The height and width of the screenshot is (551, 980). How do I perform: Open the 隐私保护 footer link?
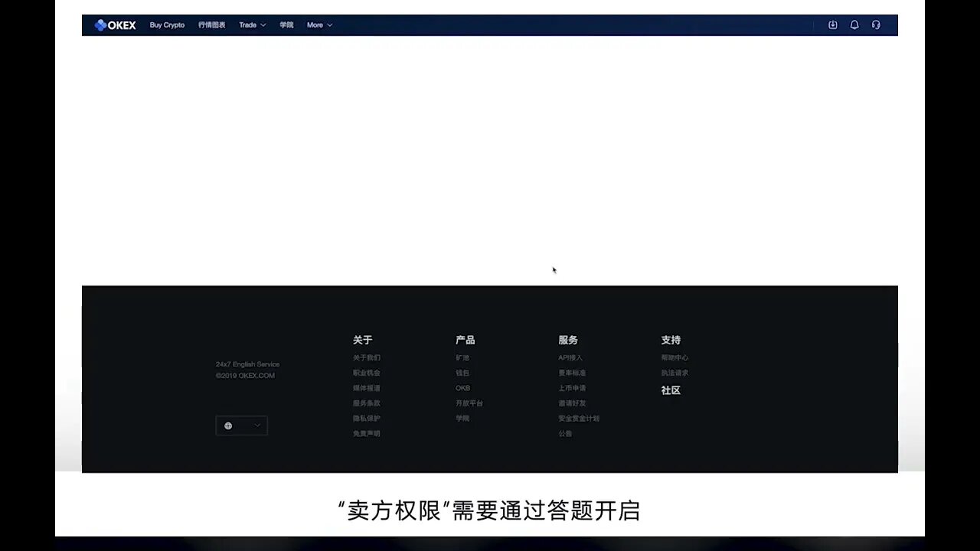[367, 419]
